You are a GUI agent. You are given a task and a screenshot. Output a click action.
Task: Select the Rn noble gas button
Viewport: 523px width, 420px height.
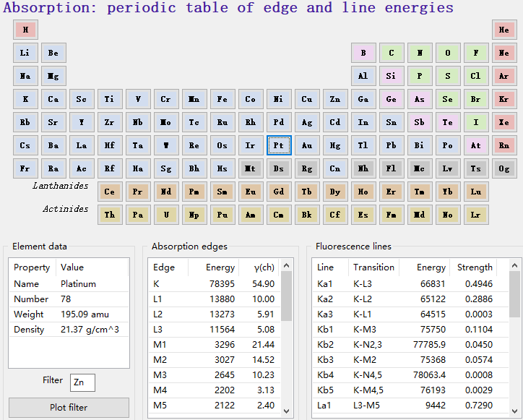coord(504,145)
